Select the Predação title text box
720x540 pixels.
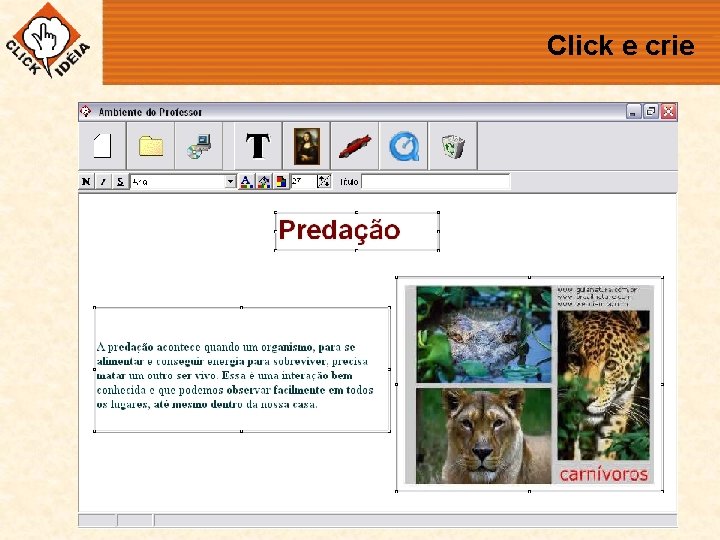click(357, 231)
